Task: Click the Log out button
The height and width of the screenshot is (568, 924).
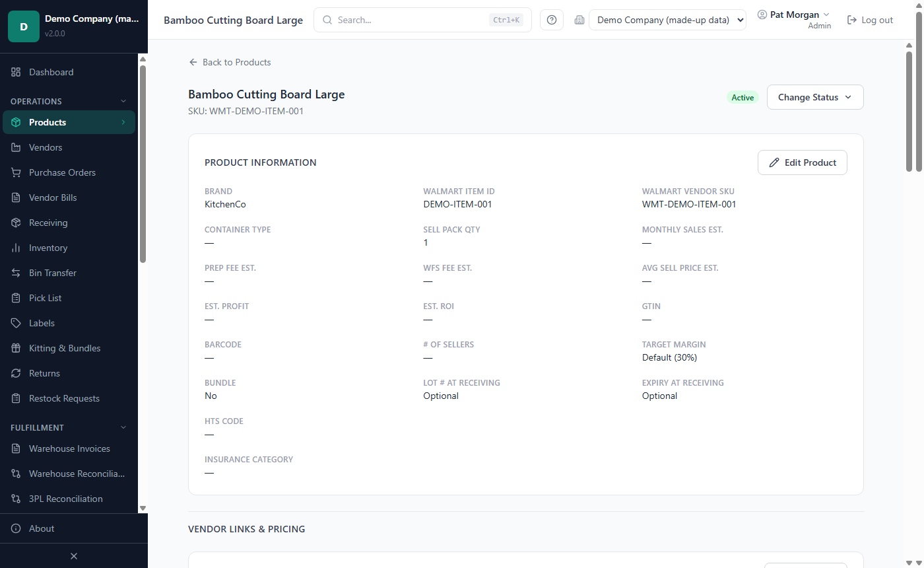Action: click(870, 20)
